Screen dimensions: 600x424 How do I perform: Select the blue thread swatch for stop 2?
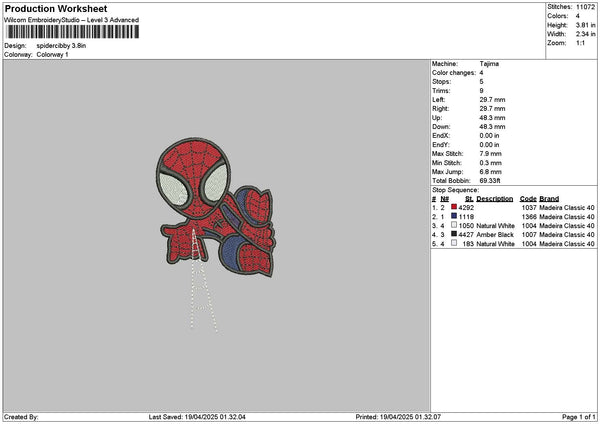pos(454,217)
